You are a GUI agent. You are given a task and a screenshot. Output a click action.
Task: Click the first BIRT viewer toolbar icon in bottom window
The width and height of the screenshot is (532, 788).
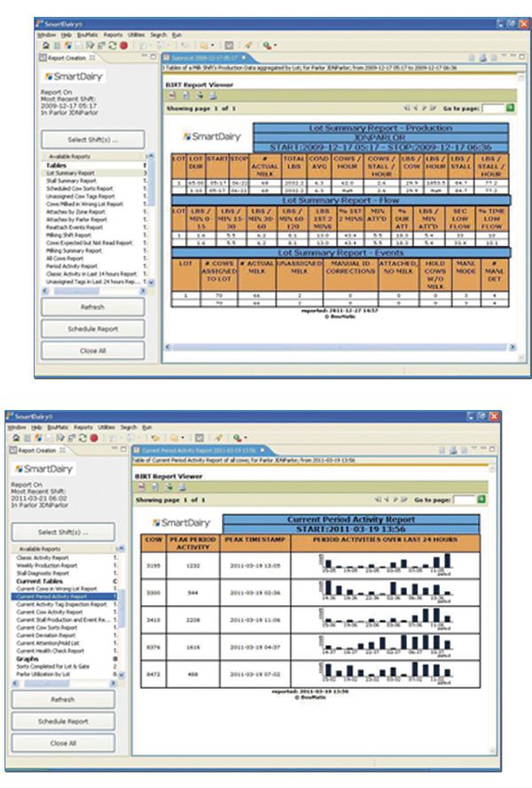click(x=142, y=487)
